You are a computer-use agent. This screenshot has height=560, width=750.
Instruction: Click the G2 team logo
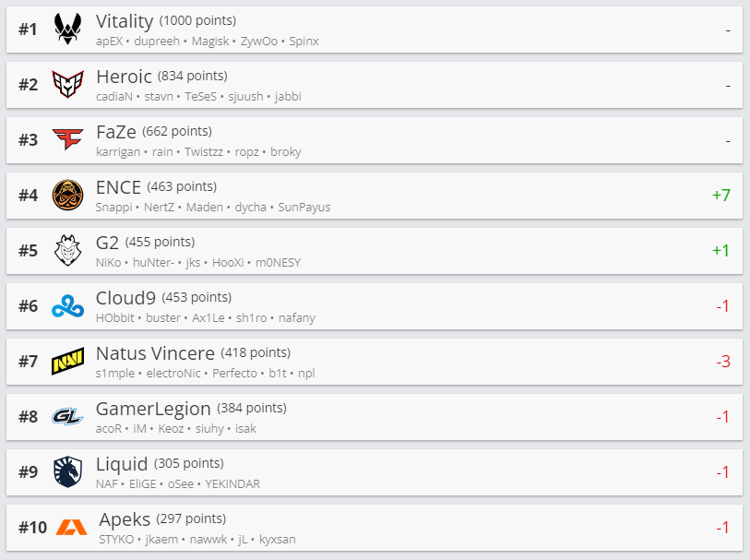coord(67,251)
